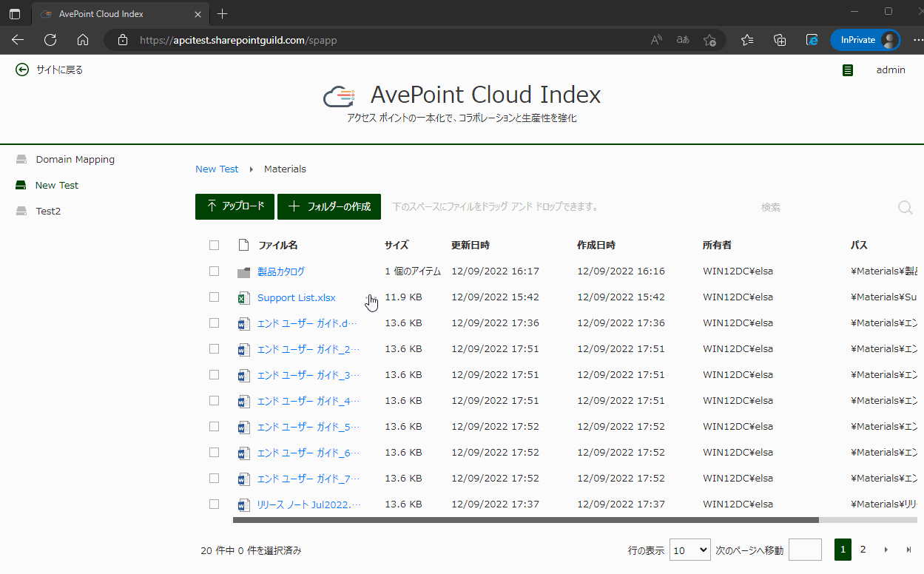The width and height of the screenshot is (924, 574).
Task: Click the translate icon in address bar
Action: (x=683, y=40)
